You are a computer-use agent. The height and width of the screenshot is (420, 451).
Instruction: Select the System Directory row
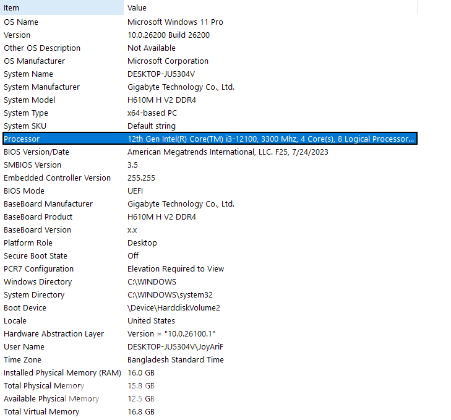(x=209, y=295)
